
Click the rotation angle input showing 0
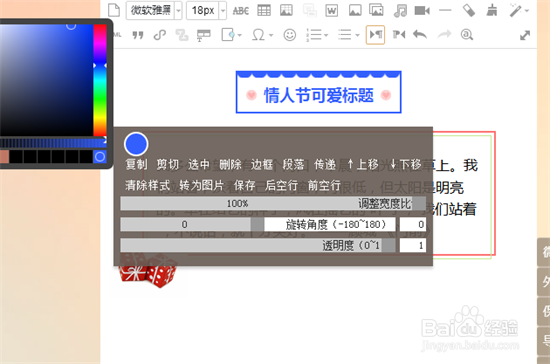coord(413,224)
